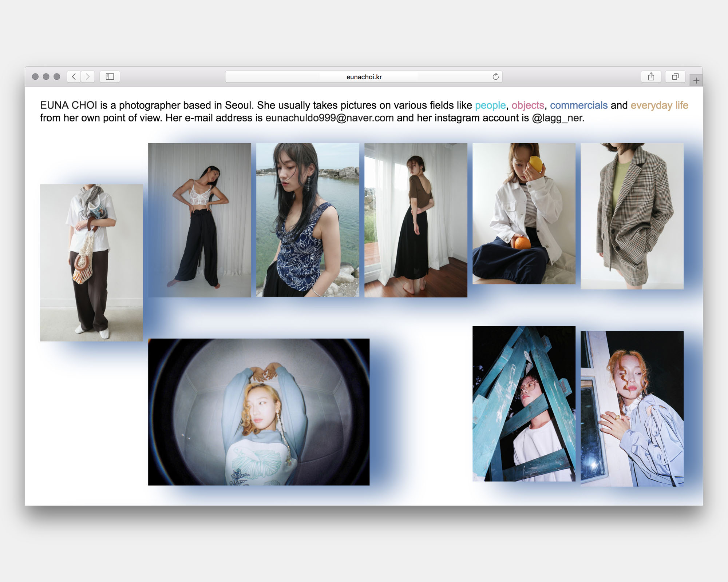Open photo of man behind blue ladder

(524, 403)
